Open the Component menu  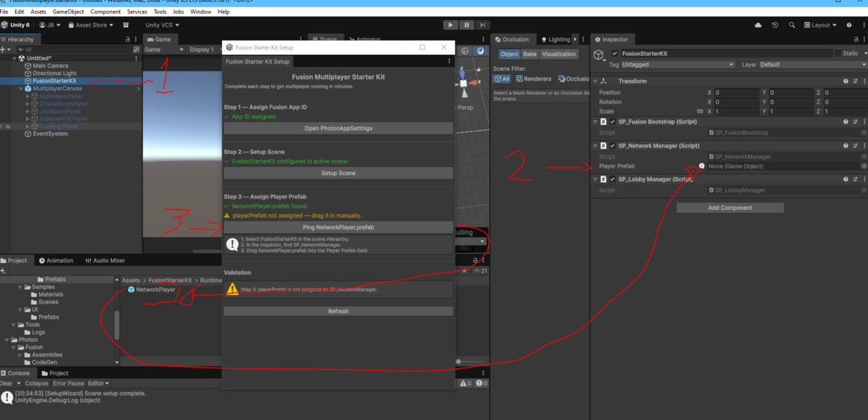pyautogui.click(x=106, y=12)
